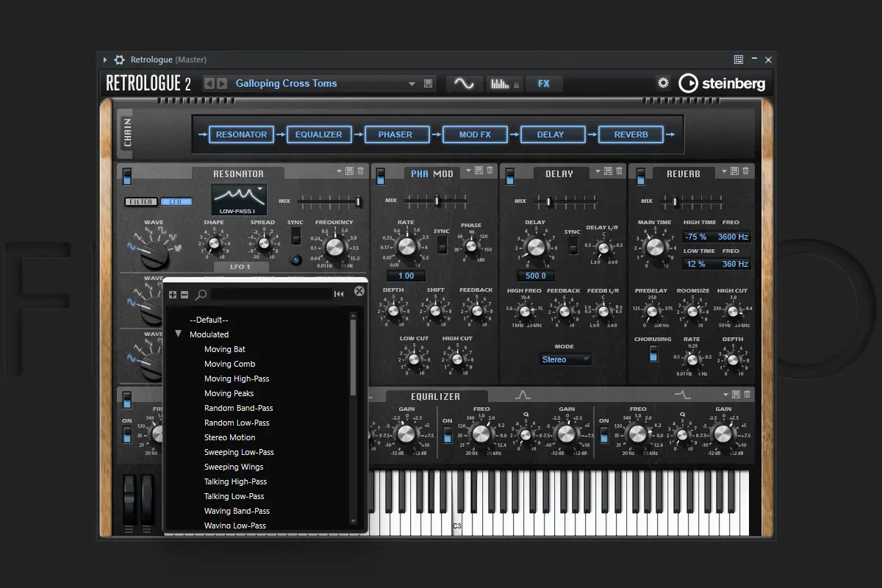Open the Galloping Cross Toms preset dropdown arrow
This screenshot has width=882, height=588.
click(412, 84)
